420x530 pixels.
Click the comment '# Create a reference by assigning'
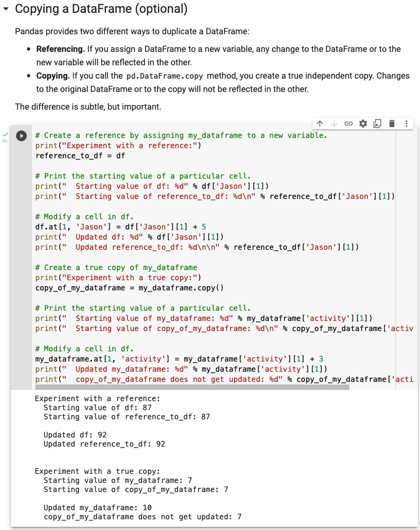click(x=181, y=135)
